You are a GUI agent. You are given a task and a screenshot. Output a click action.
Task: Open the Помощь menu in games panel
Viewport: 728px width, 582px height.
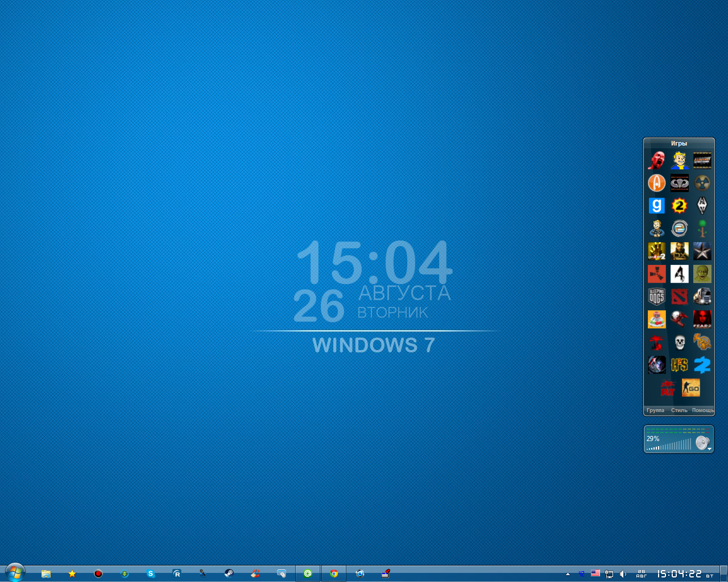coord(703,410)
